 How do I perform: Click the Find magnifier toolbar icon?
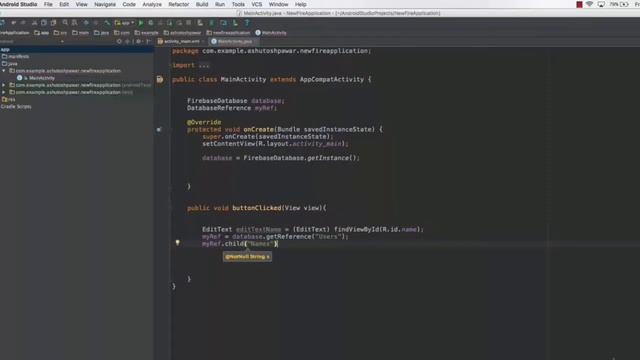pyautogui.click(x=65, y=23)
